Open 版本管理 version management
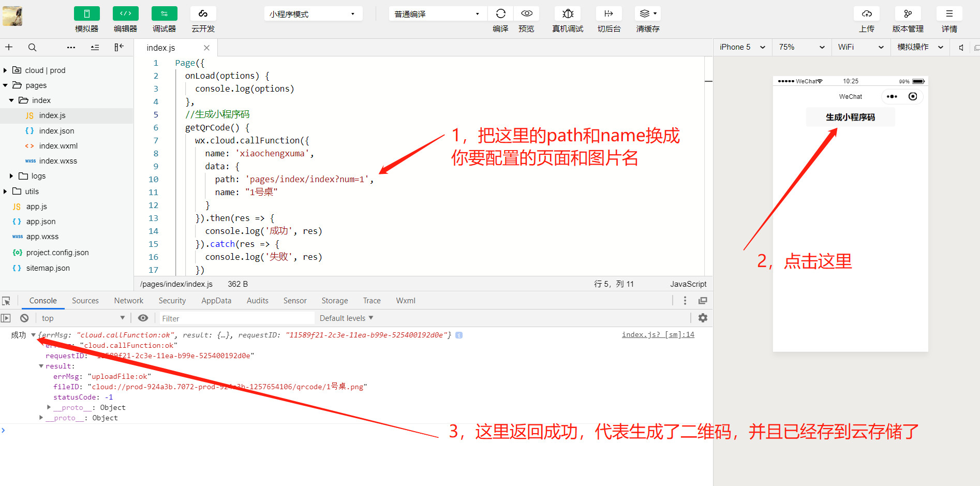 (x=908, y=13)
